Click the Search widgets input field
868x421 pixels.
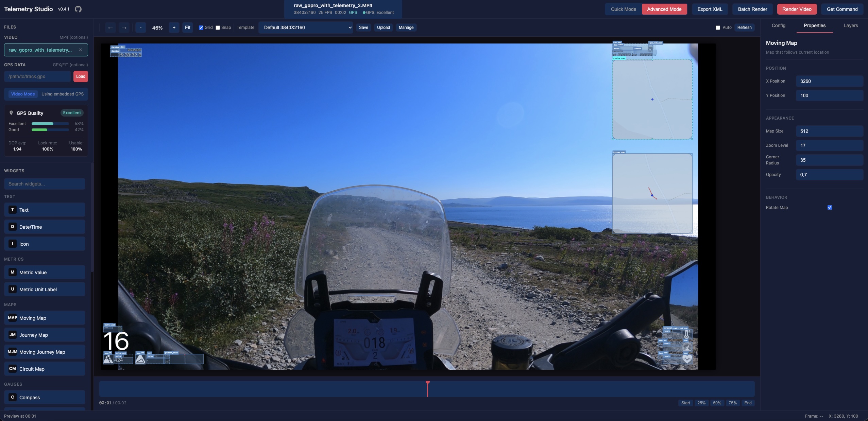coord(45,184)
